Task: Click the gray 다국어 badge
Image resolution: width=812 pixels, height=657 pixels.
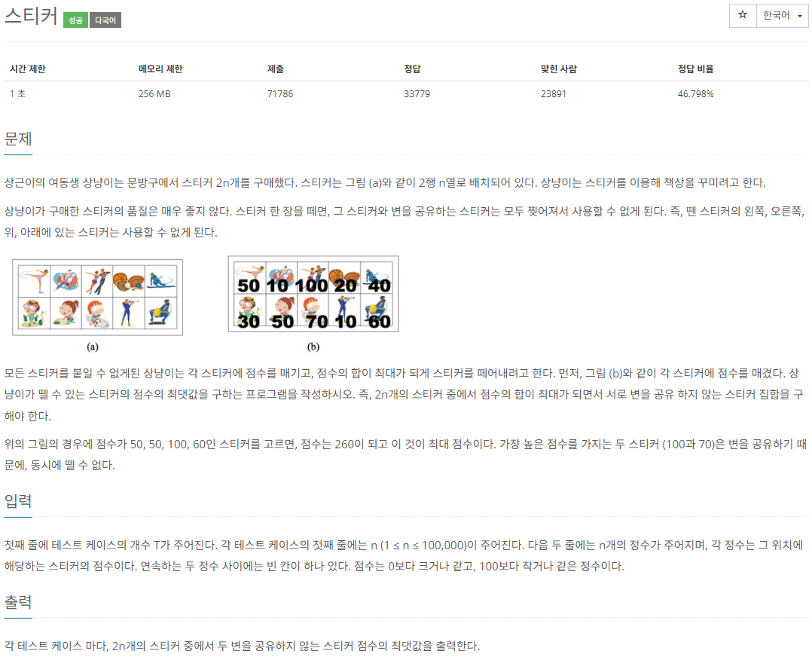Action: pyautogui.click(x=105, y=20)
